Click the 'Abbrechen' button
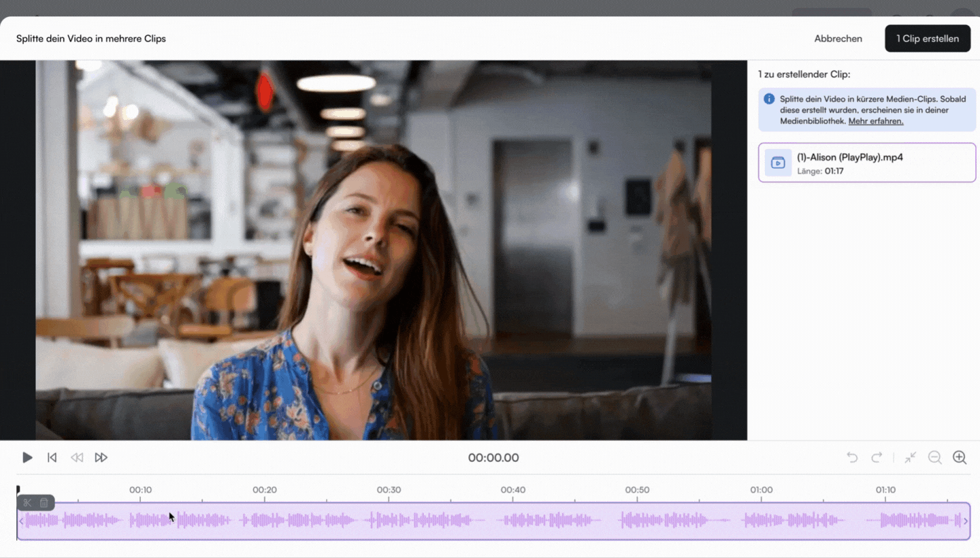Viewport: 980px width, 558px height. pos(838,39)
